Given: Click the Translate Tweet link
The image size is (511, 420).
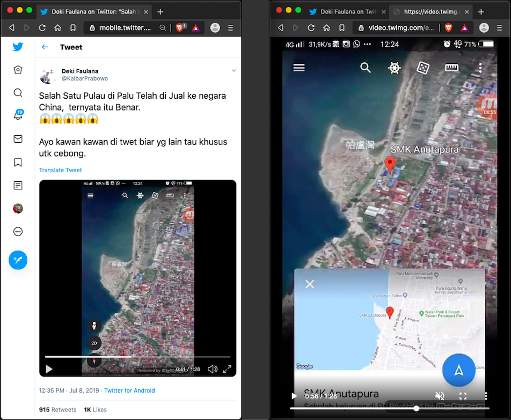Looking at the screenshot, I should point(60,170).
